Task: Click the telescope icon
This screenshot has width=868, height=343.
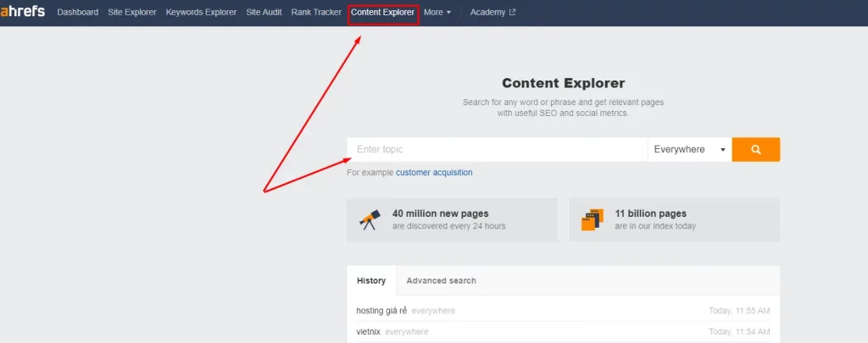Action: (370, 219)
